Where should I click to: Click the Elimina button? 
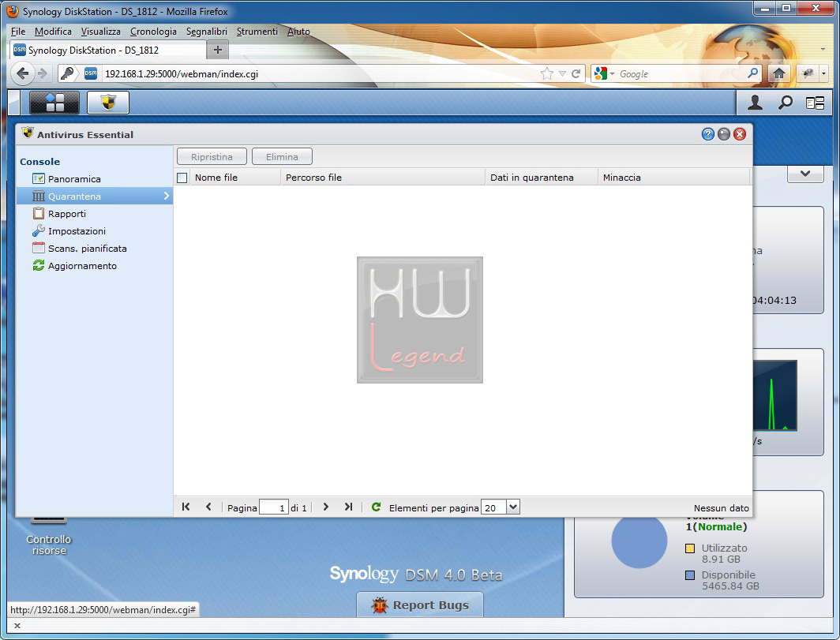pos(282,157)
